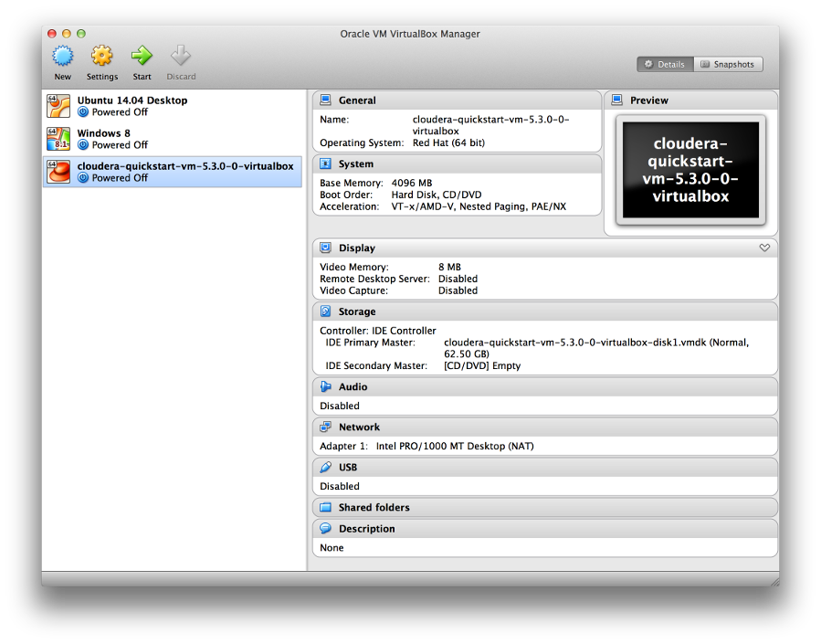Click the Network section icon
This screenshot has height=644, width=821.
(x=326, y=428)
